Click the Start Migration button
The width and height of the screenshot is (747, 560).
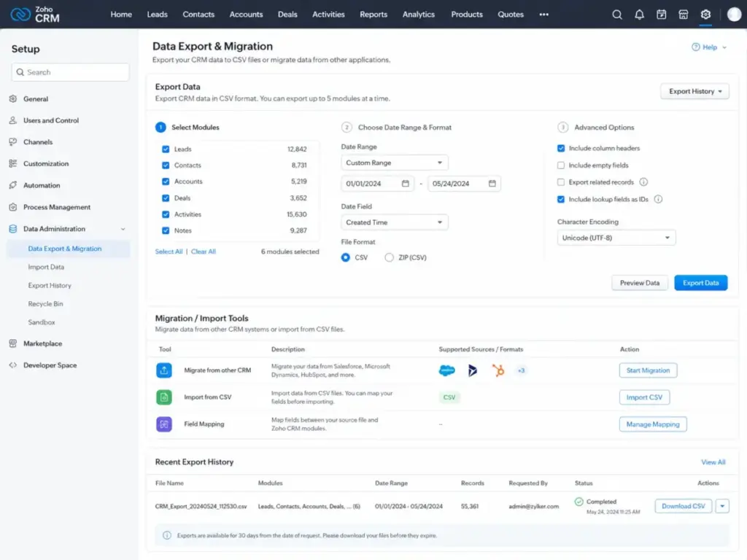tap(648, 370)
